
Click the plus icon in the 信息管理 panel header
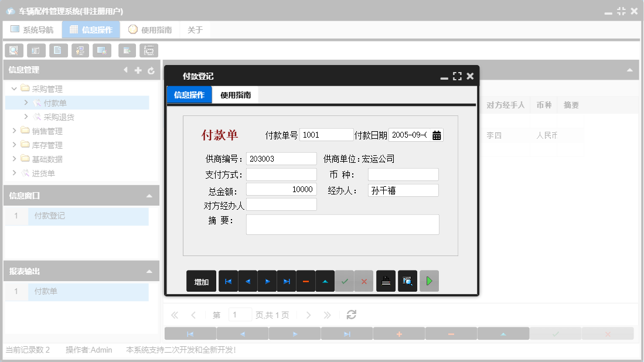click(x=138, y=70)
